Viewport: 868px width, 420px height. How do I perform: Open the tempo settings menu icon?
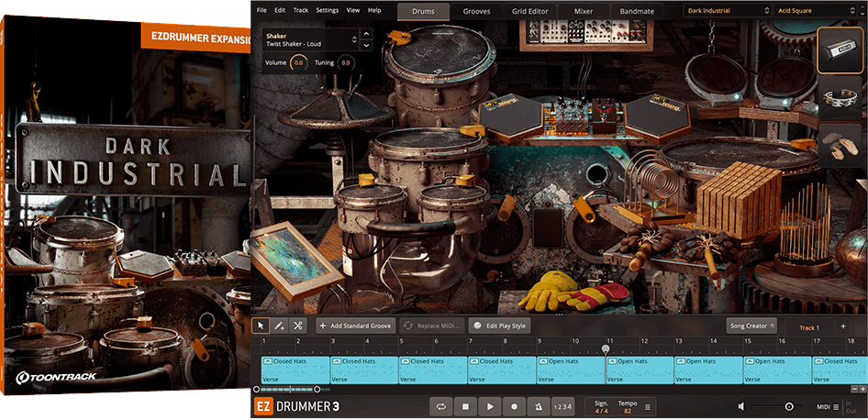click(x=648, y=407)
